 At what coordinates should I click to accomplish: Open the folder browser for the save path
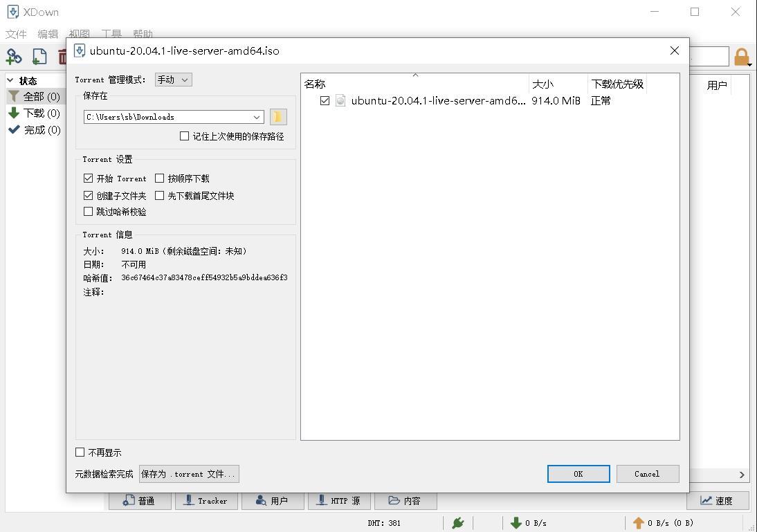click(x=277, y=116)
